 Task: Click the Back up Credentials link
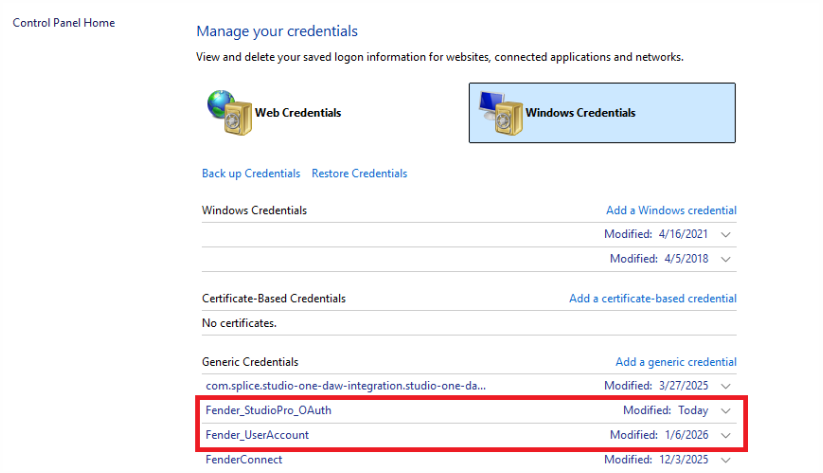point(251,174)
